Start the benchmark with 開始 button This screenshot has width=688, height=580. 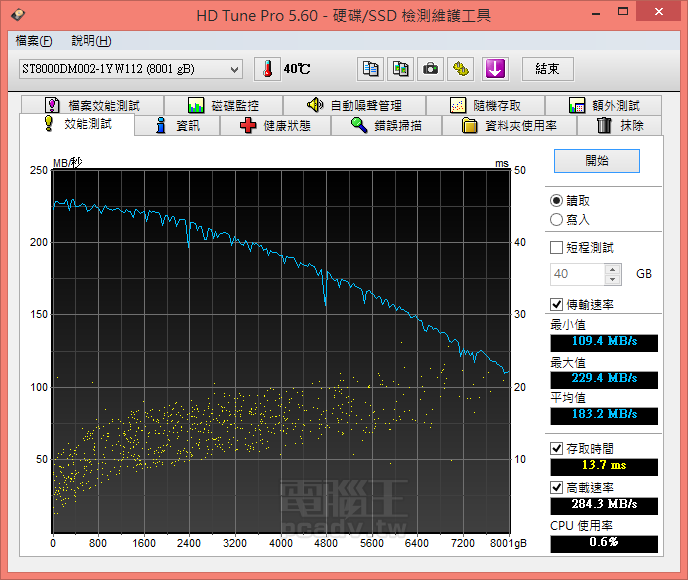coord(597,161)
